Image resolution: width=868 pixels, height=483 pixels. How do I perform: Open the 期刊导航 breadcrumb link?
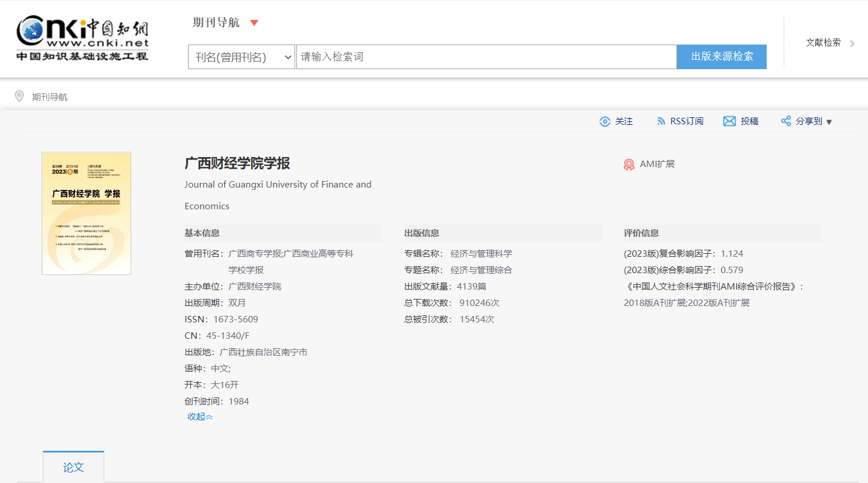click(50, 97)
